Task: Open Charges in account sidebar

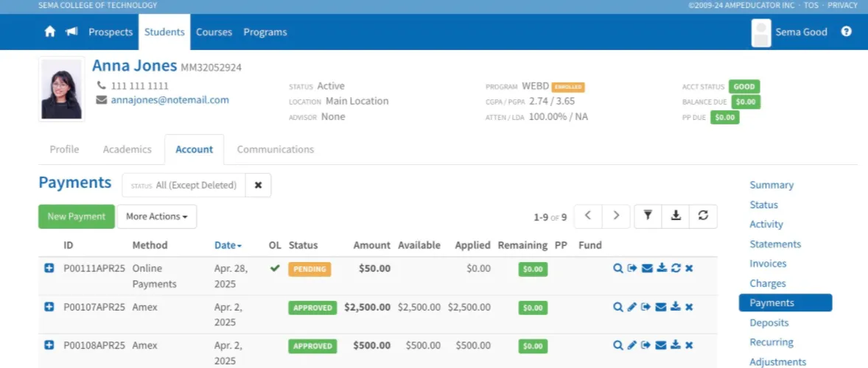Action: (x=768, y=283)
